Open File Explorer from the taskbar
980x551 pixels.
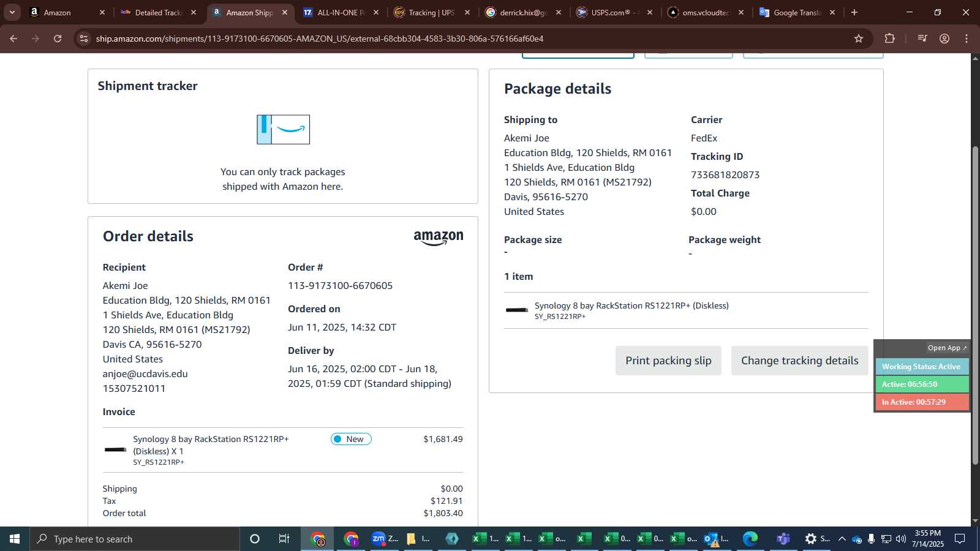[x=418, y=539]
